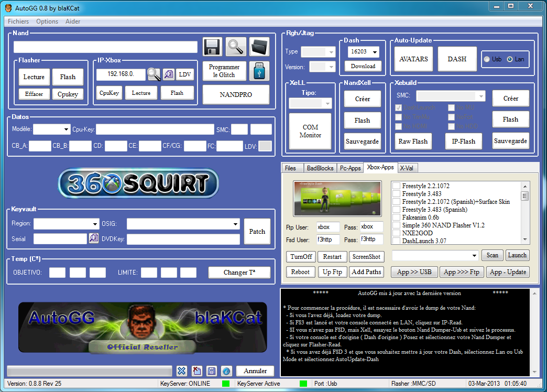The width and height of the screenshot is (547, 392).
Task: Click the magnifier icon next to IP address
Action: pyautogui.click(x=154, y=74)
